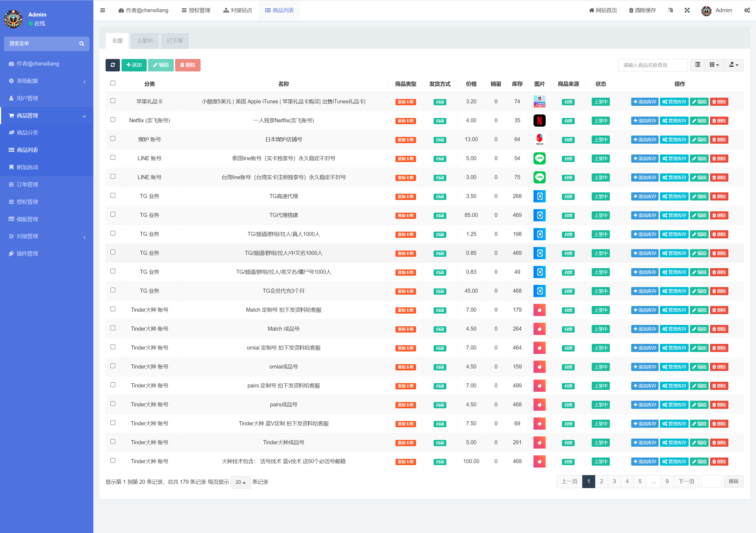Go to 网站首页 from the header
The image size is (756, 533).
603,10
